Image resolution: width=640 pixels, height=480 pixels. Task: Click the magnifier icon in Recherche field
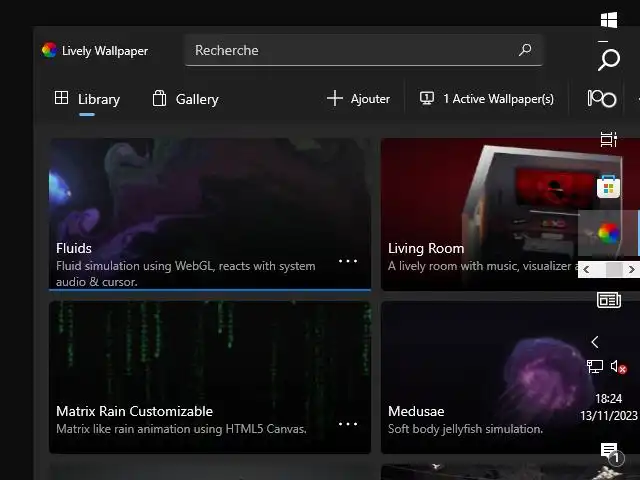(525, 50)
